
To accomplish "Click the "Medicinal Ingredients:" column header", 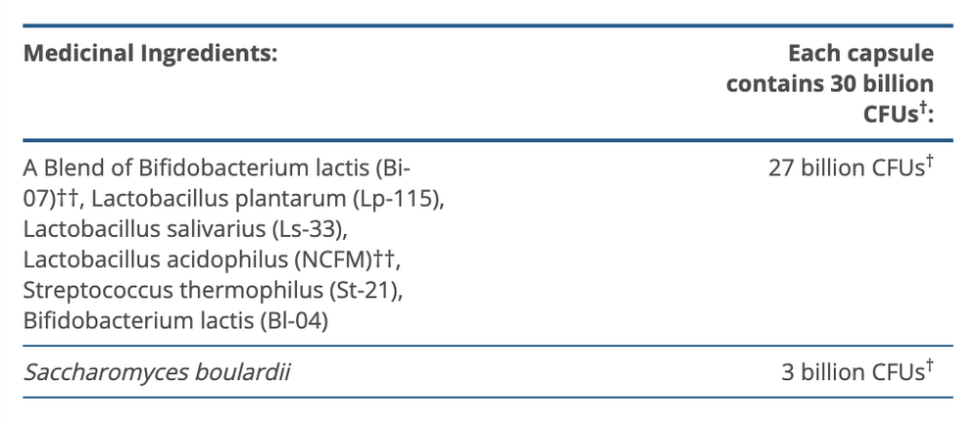I will 150,55.
